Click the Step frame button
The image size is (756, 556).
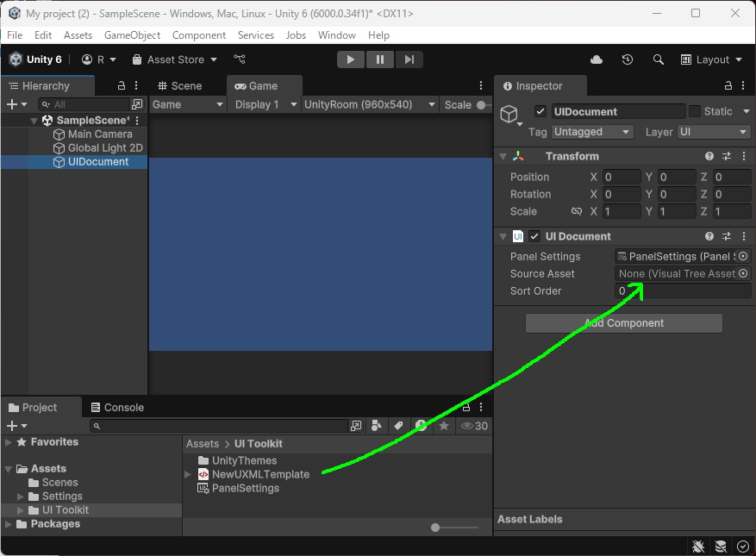click(409, 59)
